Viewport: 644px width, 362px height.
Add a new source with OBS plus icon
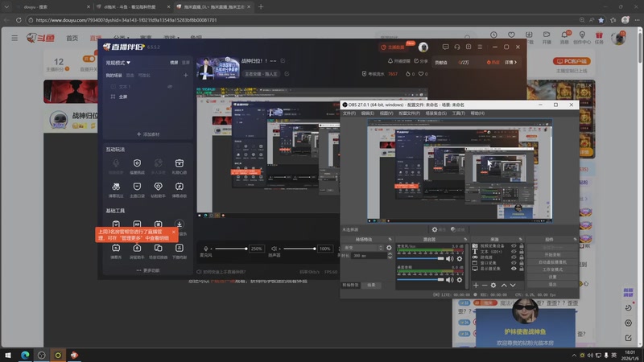(x=476, y=286)
